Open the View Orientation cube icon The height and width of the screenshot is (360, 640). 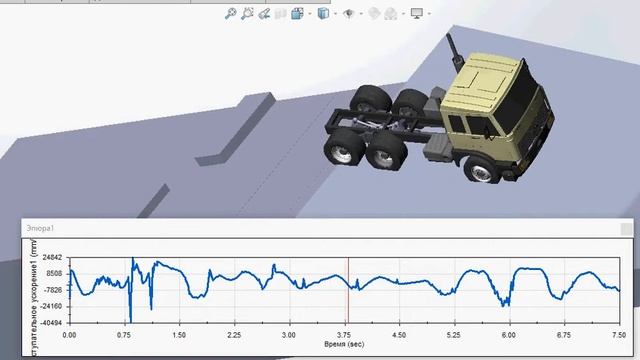298,13
